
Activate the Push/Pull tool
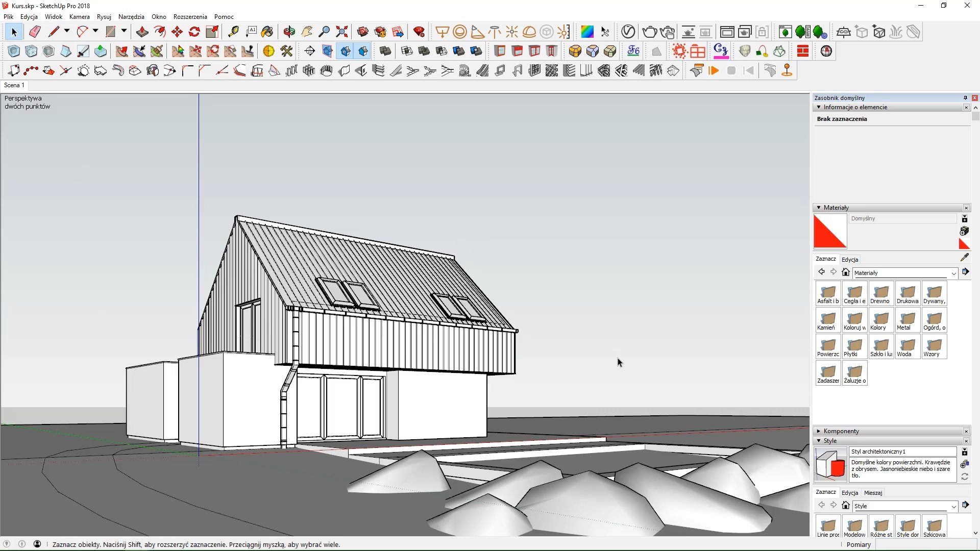142,32
